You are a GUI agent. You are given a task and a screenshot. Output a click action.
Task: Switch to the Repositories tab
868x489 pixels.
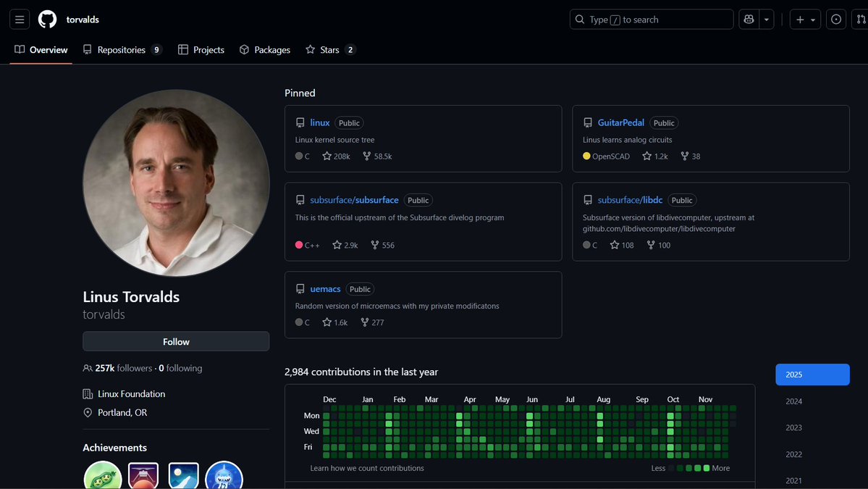point(122,50)
